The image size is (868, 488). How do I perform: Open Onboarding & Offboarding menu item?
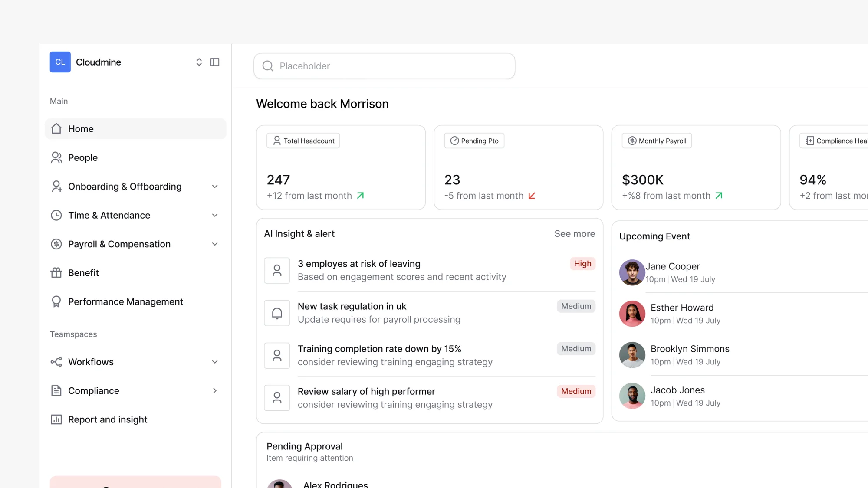(135, 187)
